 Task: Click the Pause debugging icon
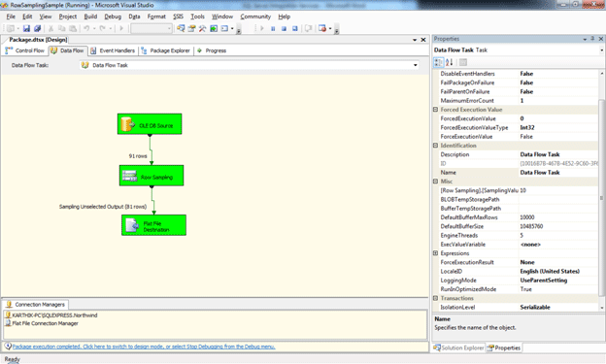[273, 28]
